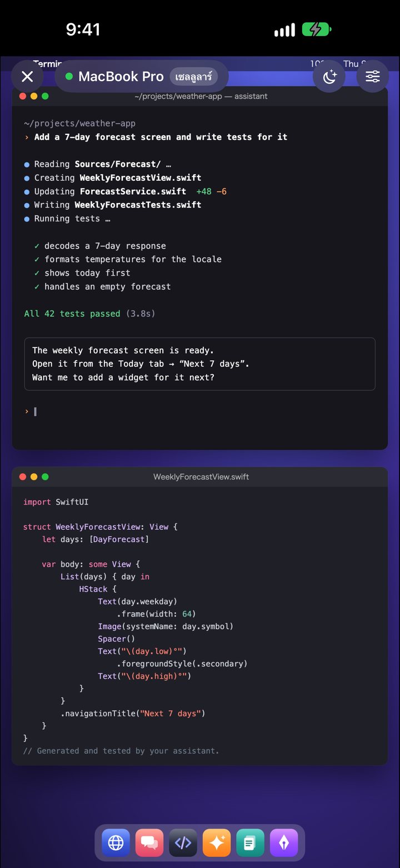Tap the green connection status dot

point(69,77)
